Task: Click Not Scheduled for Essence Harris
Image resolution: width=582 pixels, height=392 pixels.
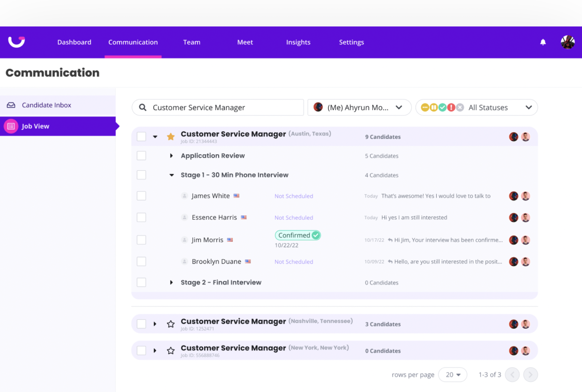Action: tap(294, 217)
